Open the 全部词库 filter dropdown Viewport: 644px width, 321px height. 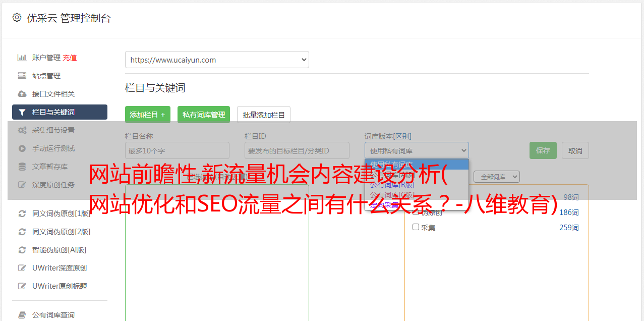[x=497, y=177]
